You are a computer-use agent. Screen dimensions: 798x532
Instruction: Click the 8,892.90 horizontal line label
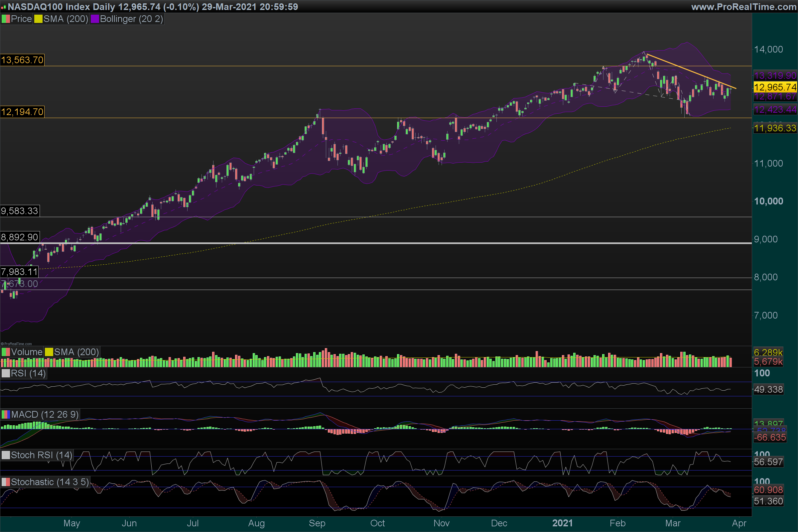pos(20,237)
